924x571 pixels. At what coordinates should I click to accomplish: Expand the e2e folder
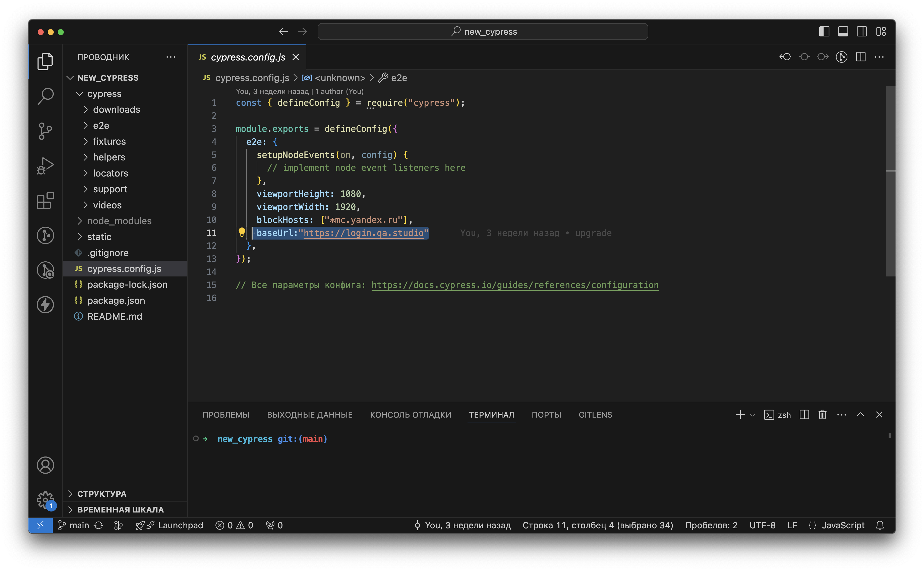[x=101, y=125]
